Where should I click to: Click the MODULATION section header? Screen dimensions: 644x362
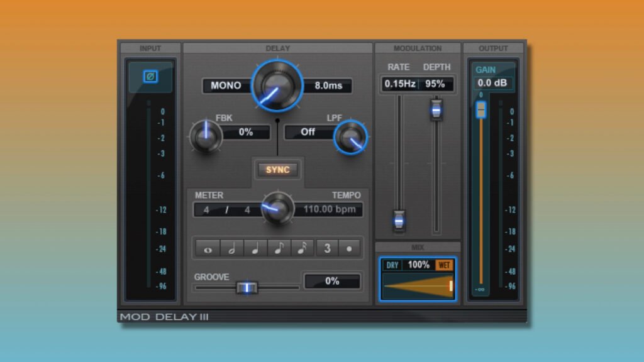pyautogui.click(x=418, y=48)
